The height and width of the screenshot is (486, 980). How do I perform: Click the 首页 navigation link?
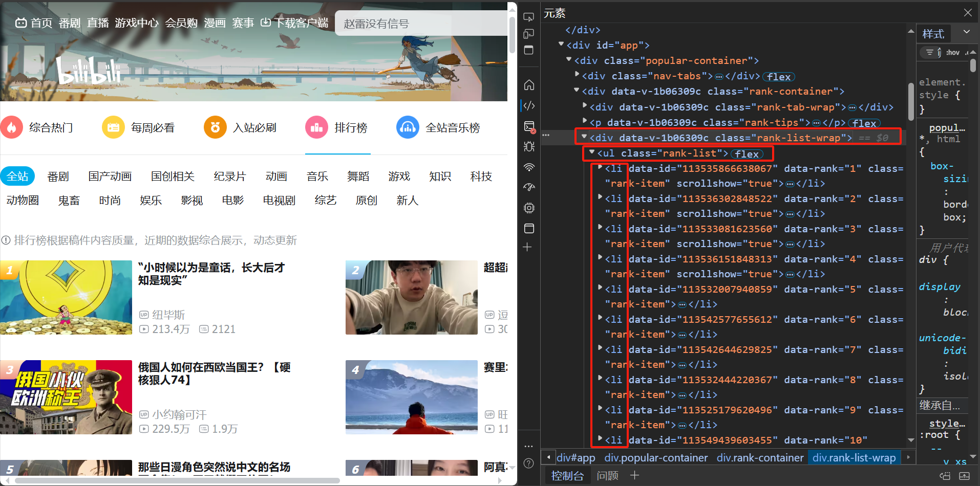(x=34, y=23)
